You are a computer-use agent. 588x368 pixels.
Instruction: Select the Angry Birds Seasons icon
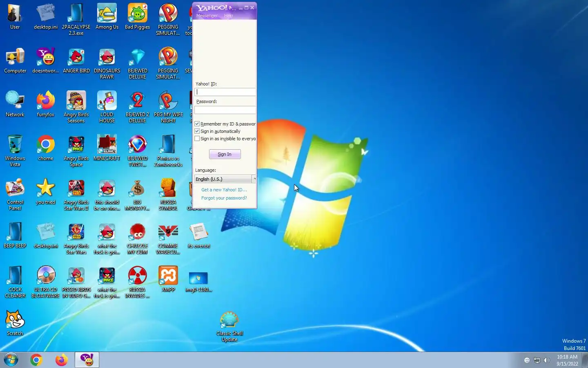(76, 107)
